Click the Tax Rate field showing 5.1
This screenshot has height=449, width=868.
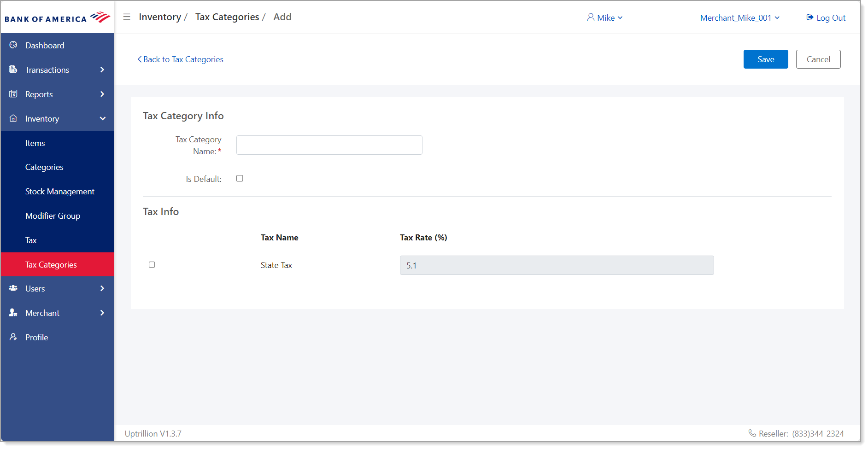557,265
